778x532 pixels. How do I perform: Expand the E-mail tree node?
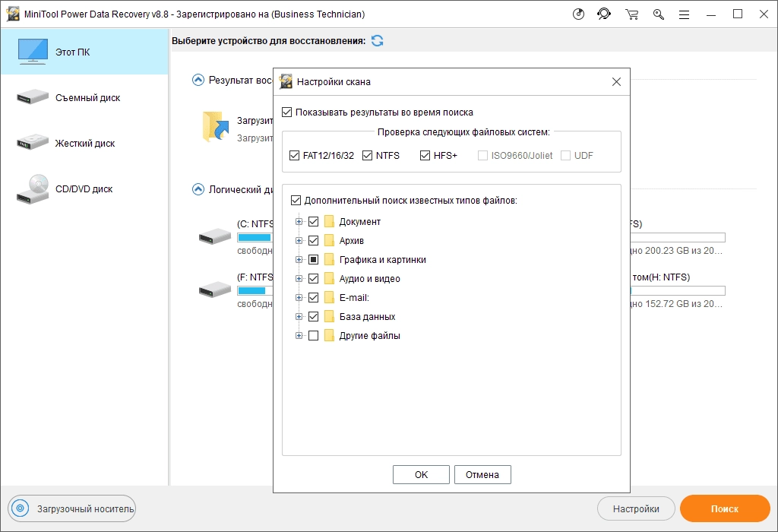299,298
